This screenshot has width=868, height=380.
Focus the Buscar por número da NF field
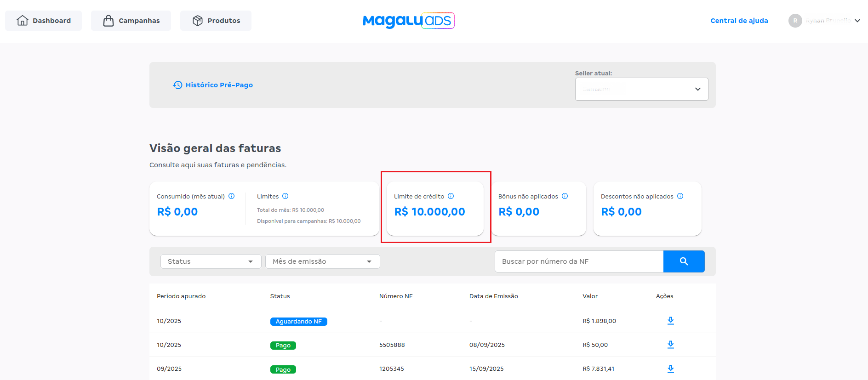pyautogui.click(x=579, y=261)
